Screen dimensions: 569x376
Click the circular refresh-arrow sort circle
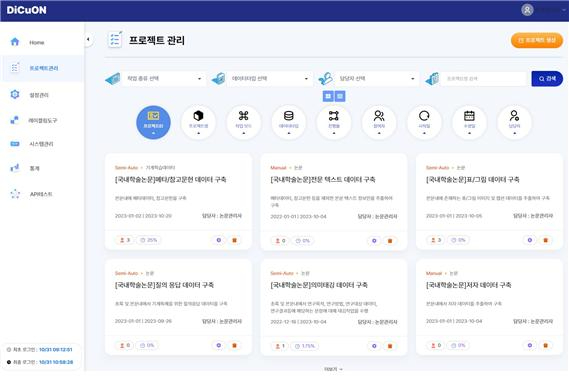pos(424,122)
